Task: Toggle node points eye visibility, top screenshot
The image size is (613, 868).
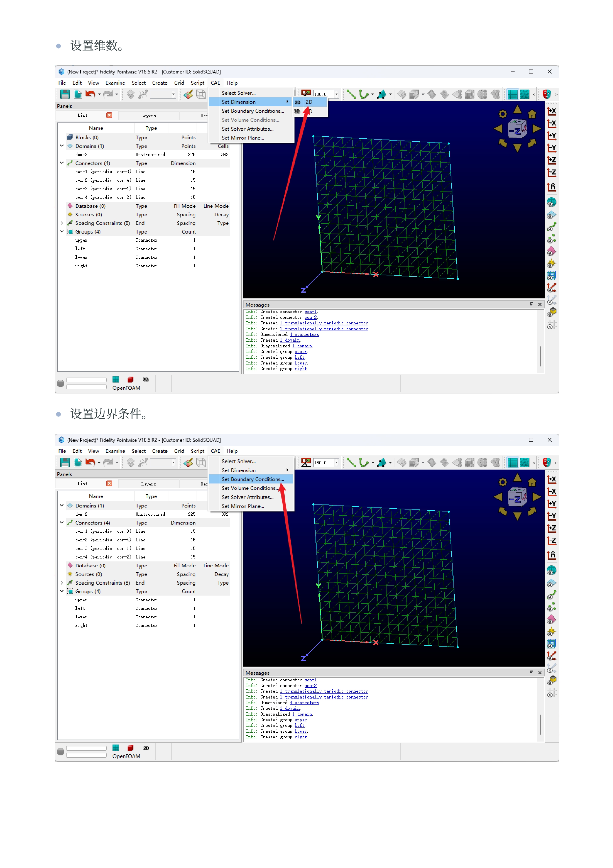Action: point(551,239)
